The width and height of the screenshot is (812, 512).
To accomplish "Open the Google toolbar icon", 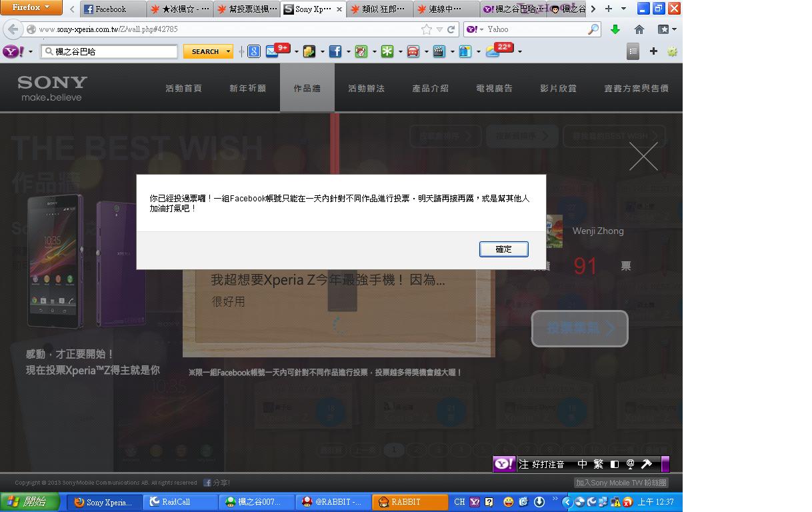I will tap(254, 51).
